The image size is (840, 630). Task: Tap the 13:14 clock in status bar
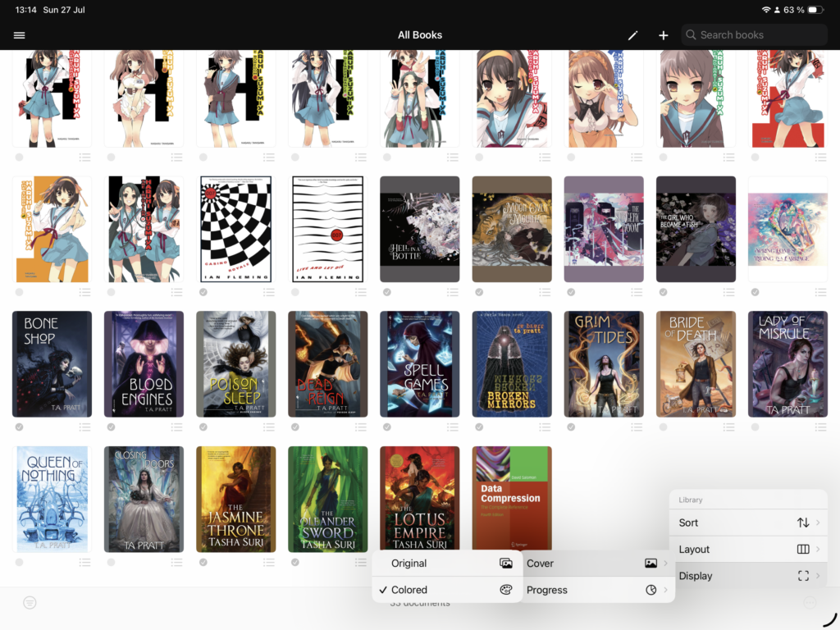25,10
